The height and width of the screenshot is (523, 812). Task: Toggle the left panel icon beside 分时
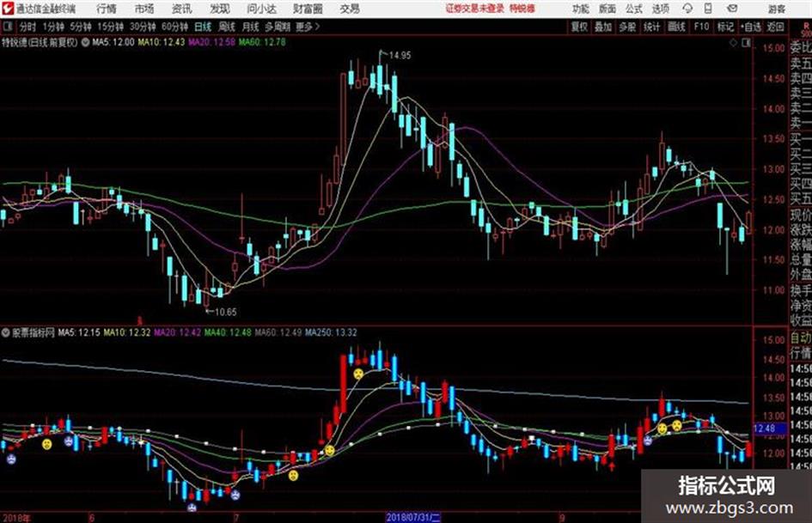coord(8,27)
